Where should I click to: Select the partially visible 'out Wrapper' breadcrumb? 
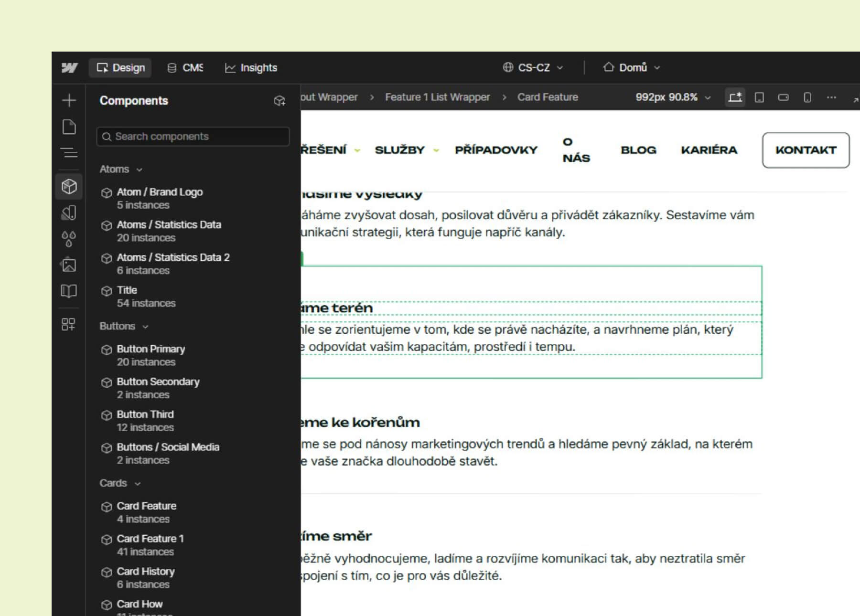329,97
